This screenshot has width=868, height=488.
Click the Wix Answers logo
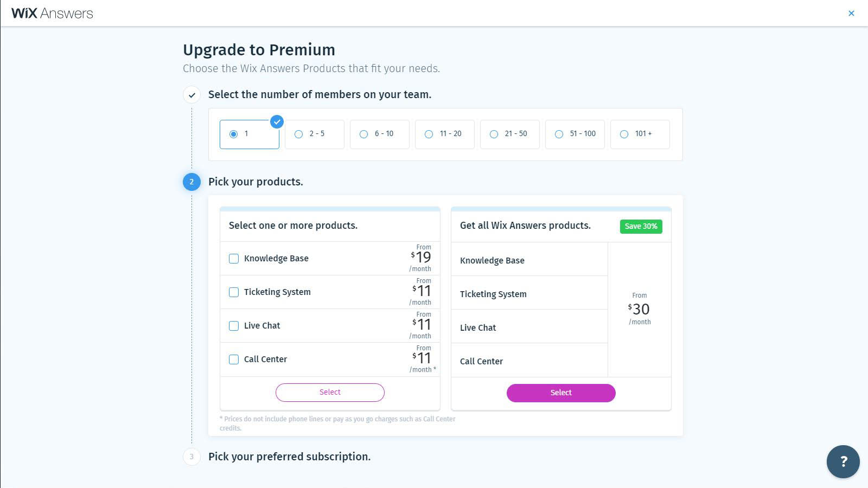52,13
